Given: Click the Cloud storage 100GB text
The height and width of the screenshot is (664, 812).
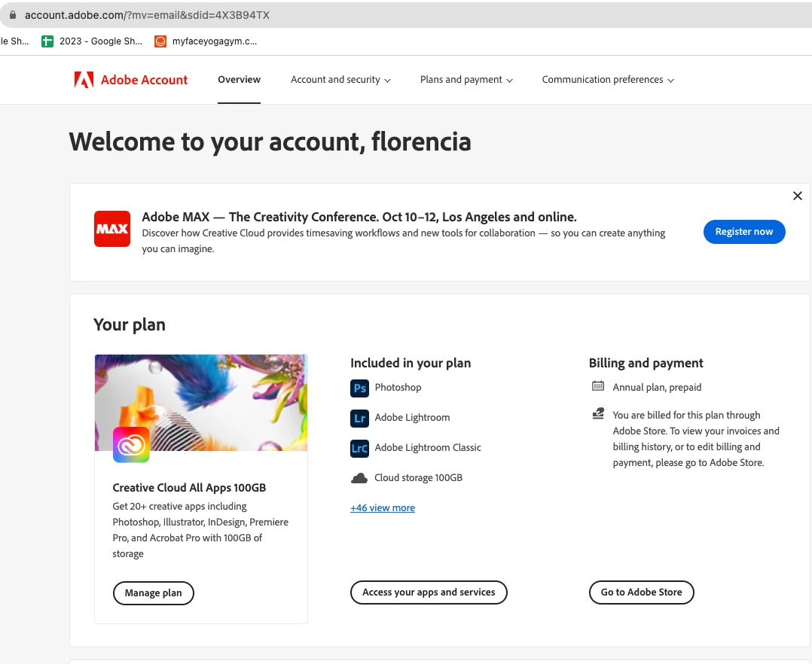Looking at the screenshot, I should [x=419, y=478].
